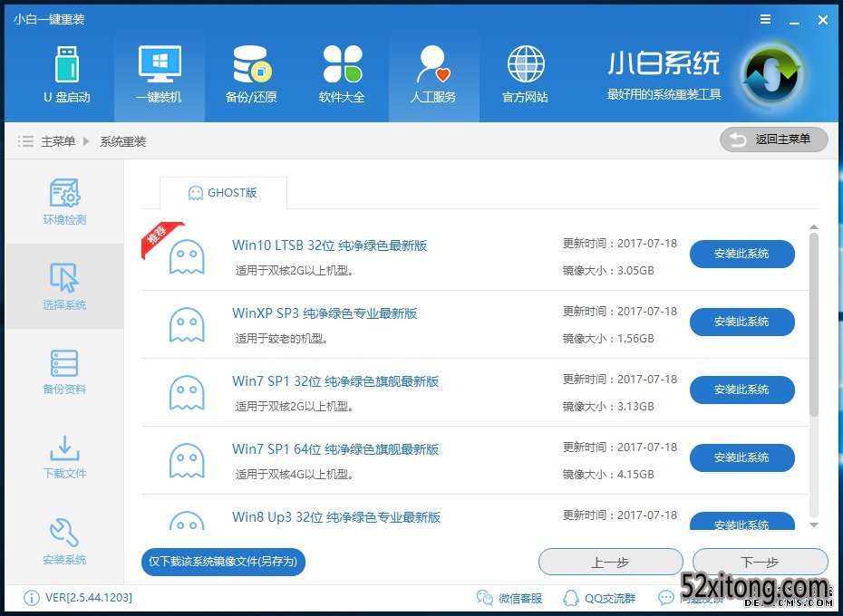The height and width of the screenshot is (616, 843).
Task: Go to 安装系统 install system step
Action: (64, 542)
